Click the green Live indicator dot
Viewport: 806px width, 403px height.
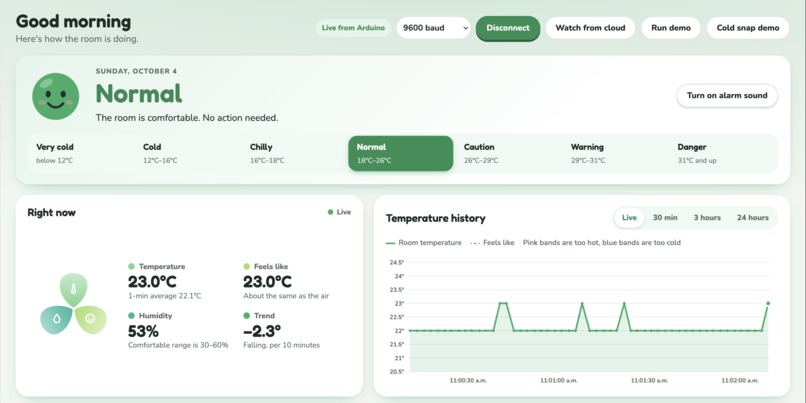point(331,212)
